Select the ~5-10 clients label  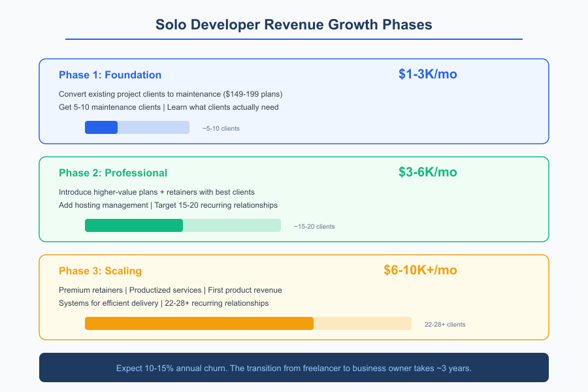tap(220, 128)
